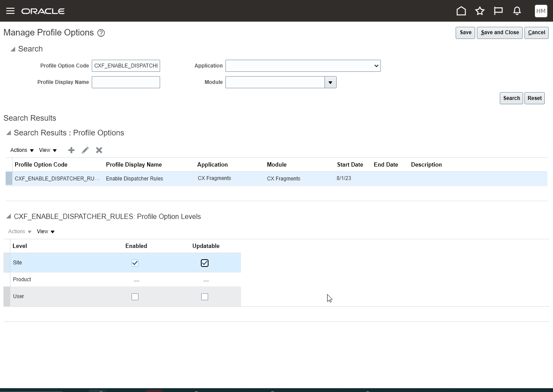Click the Save button

pos(466,32)
